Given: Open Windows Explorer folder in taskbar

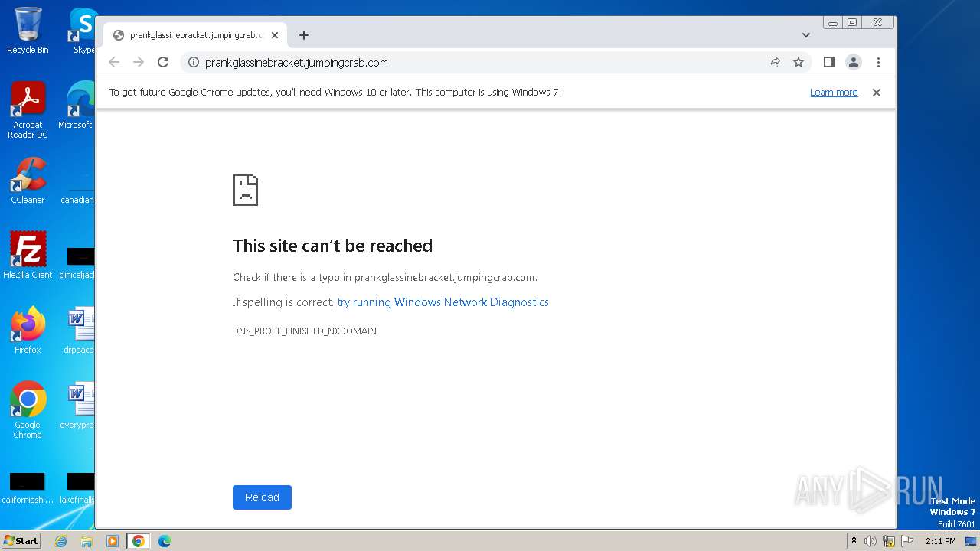Looking at the screenshot, I should coord(87,541).
